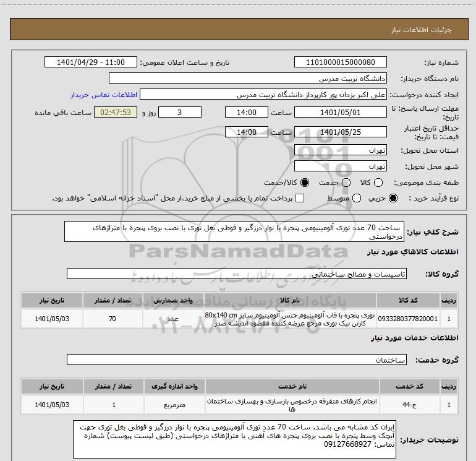Click the days remaining field showing 3
Image resolution: width=476 pixels, height=461 pixels.
tap(180, 112)
